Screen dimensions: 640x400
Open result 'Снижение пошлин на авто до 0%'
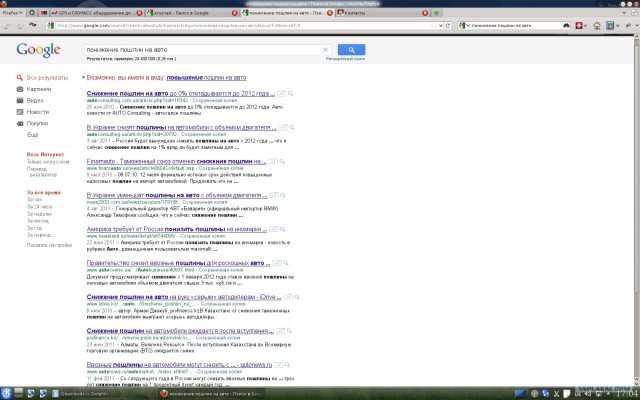pos(181,93)
